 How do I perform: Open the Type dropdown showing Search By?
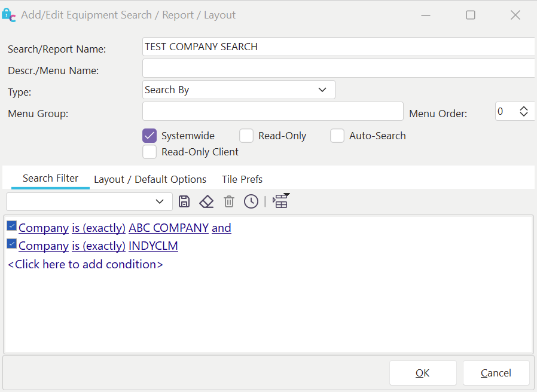(x=239, y=90)
